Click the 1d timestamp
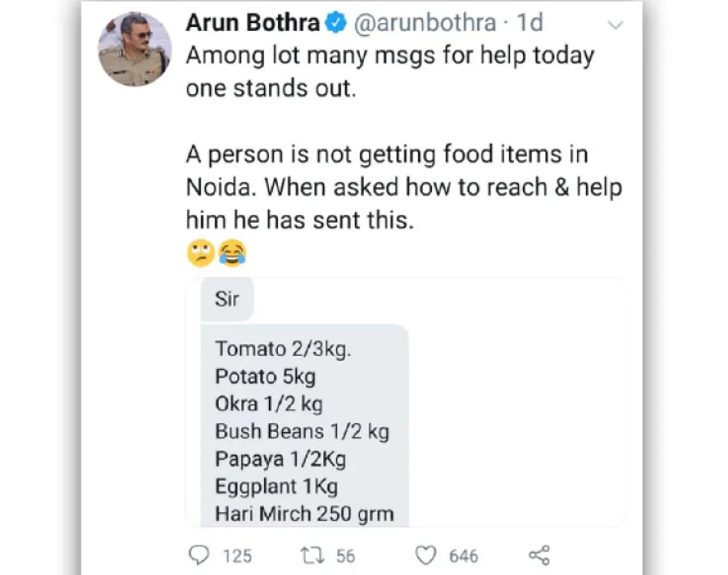 [x=530, y=22]
